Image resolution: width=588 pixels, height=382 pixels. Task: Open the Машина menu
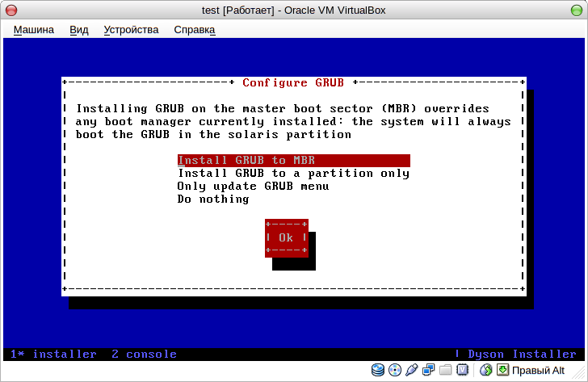(34, 30)
